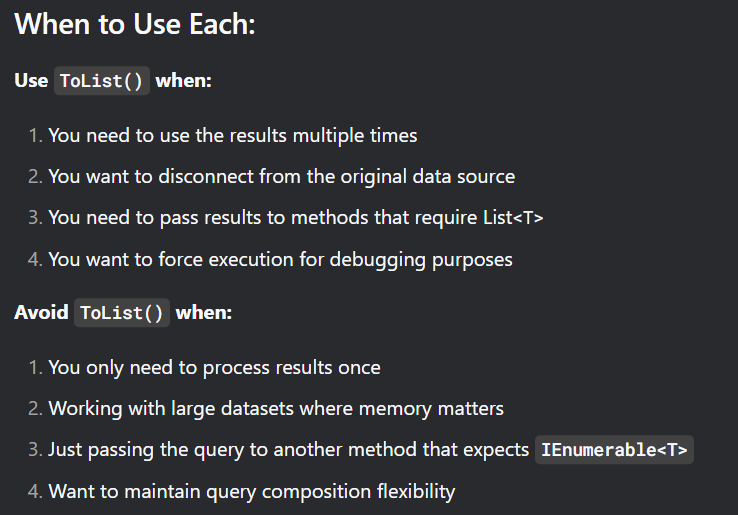This screenshot has width=738, height=515.
Task: Click the 'methods that require List<T>' item
Action: [296, 218]
